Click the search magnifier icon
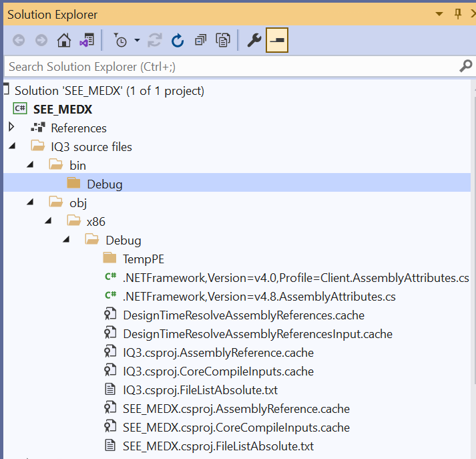Screen dimensions: 476x459 tap(466, 66)
